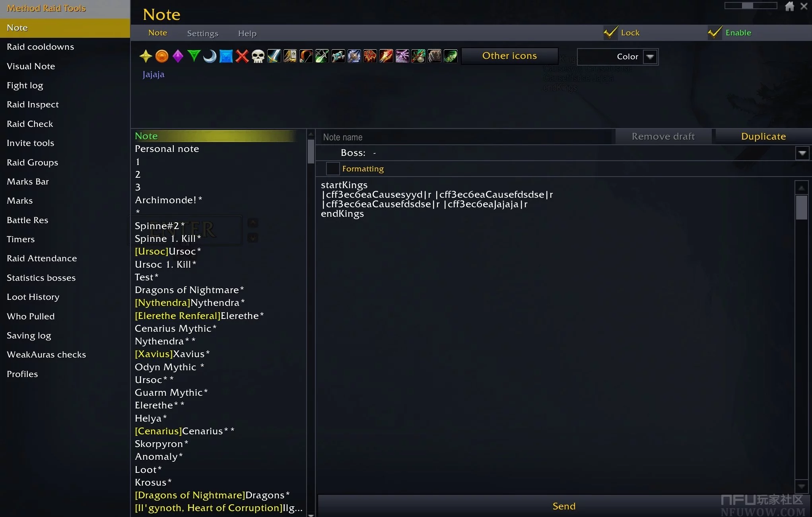The image size is (812, 517).
Task: Click the sword ability icon
Action: point(274,56)
